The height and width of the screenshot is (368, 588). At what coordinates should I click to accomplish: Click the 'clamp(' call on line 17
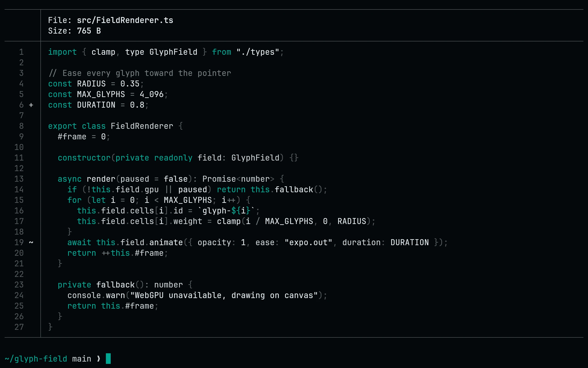click(x=231, y=221)
